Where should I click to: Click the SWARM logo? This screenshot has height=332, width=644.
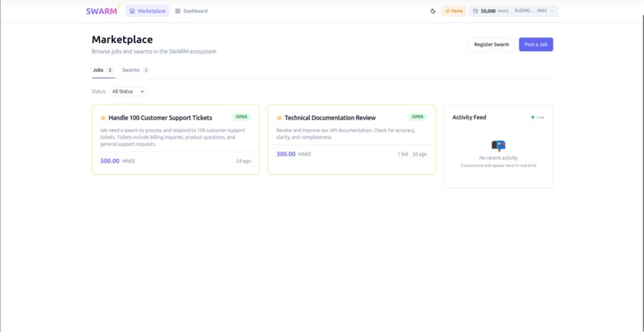pos(101,11)
